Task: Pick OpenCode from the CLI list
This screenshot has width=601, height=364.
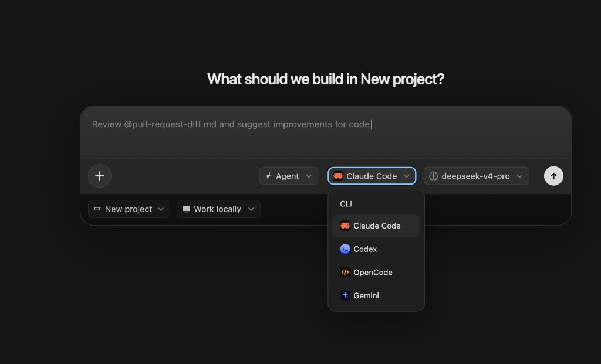Action: pos(376,273)
